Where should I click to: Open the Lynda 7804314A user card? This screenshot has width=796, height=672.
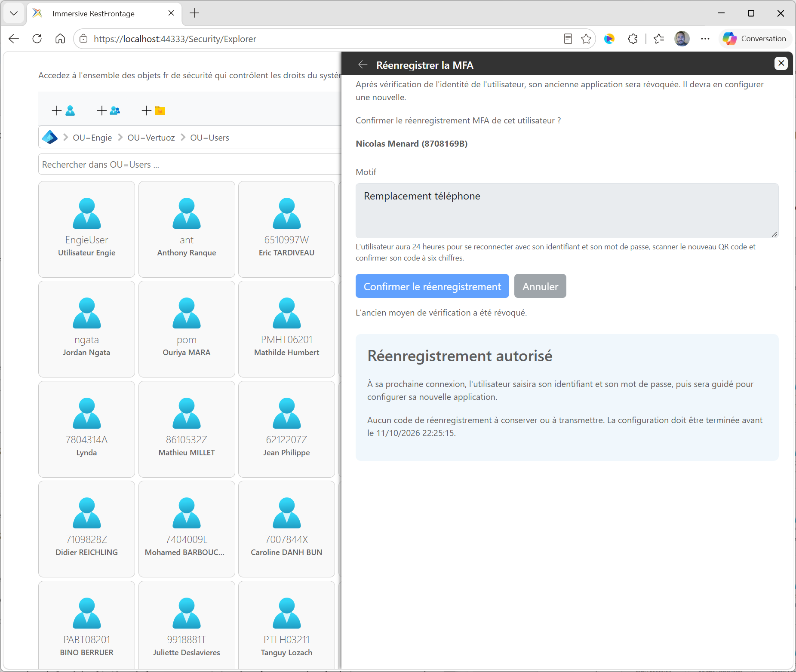click(86, 429)
